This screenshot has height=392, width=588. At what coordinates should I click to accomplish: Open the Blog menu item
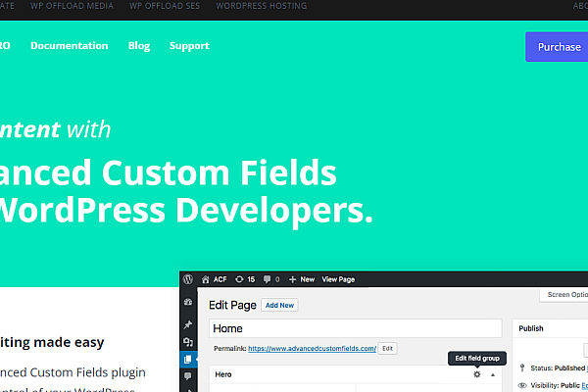point(139,46)
